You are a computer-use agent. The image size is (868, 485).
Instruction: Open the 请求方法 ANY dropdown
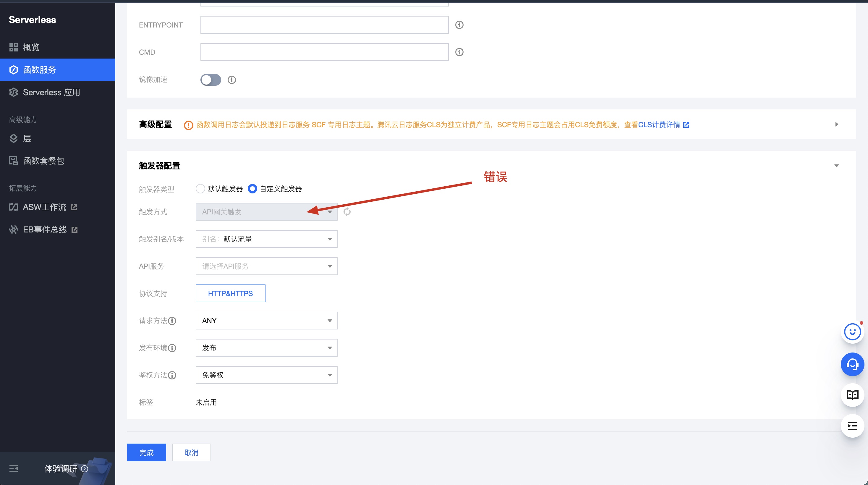266,321
